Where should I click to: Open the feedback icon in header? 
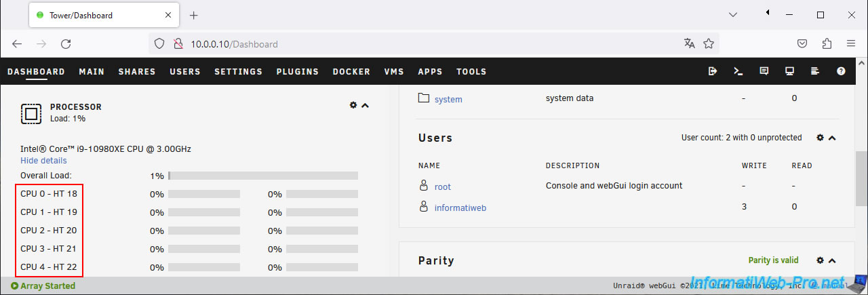click(x=764, y=71)
